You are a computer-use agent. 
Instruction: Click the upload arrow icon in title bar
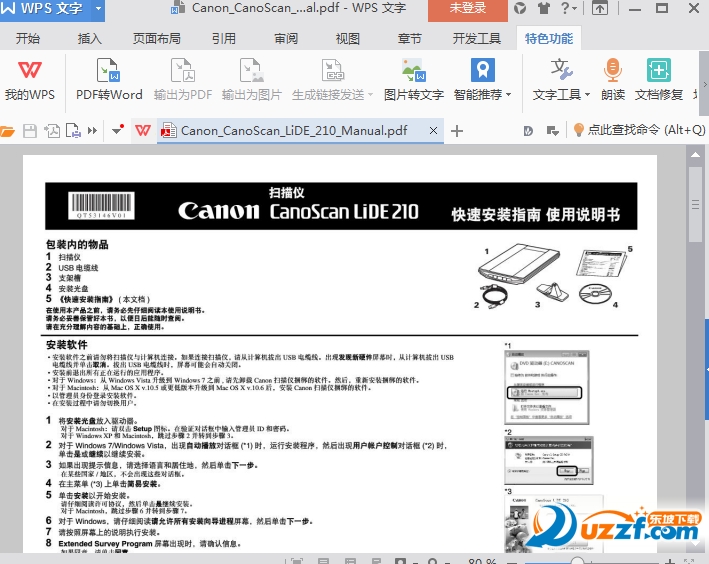point(600,8)
